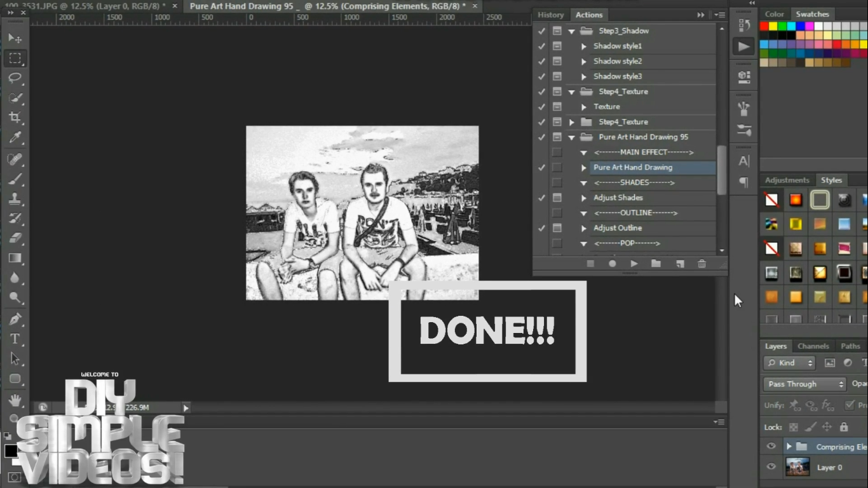
Task: Pick the red swatch in Swatches panel
Action: click(x=764, y=27)
